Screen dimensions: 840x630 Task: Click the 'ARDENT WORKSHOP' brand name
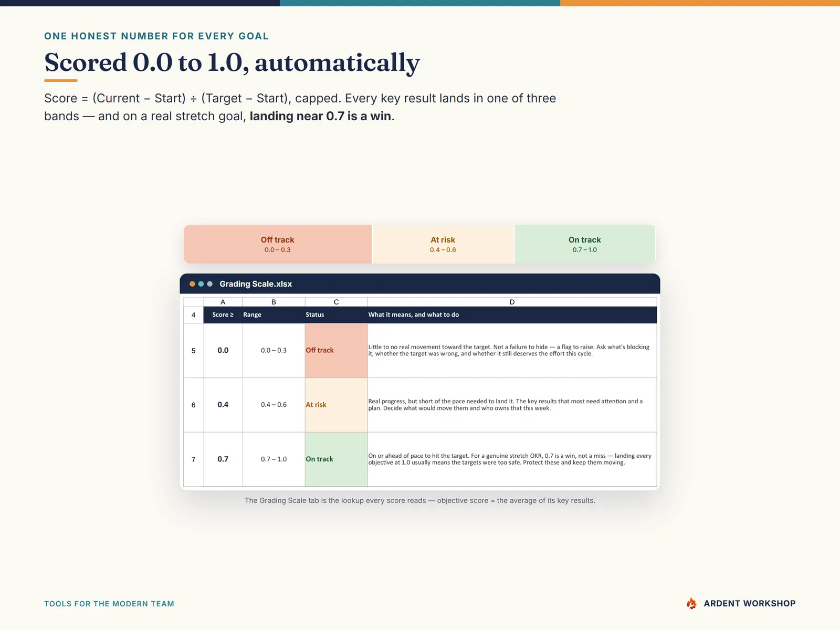pyautogui.click(x=750, y=604)
